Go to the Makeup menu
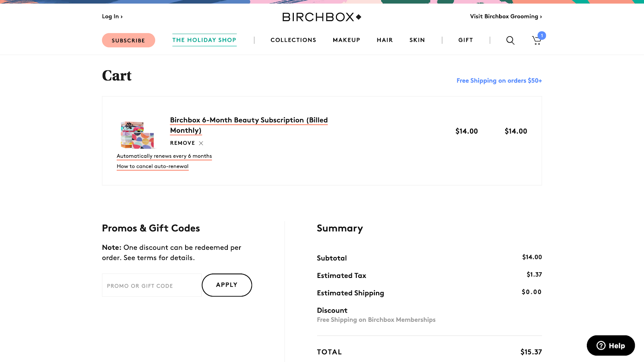 (346, 40)
